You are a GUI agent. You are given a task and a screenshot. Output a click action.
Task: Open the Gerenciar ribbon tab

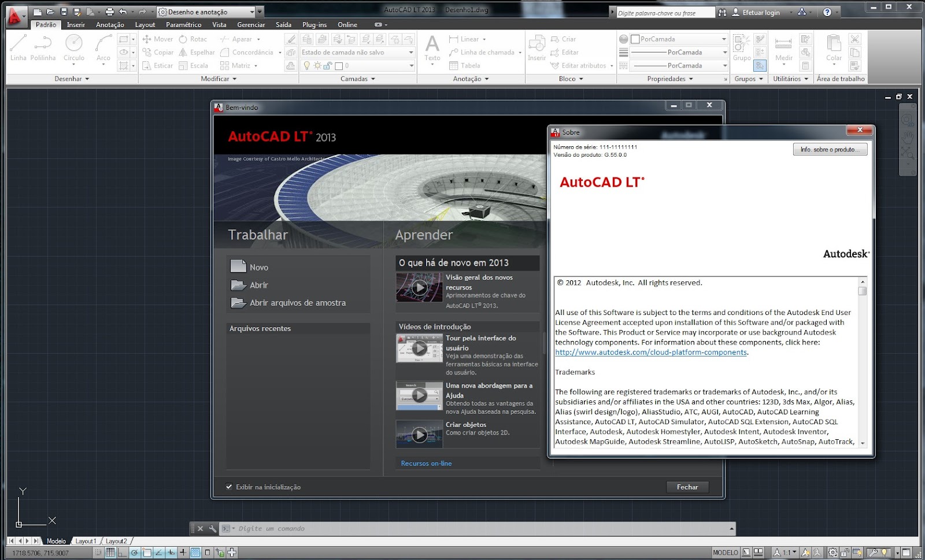coord(251,25)
